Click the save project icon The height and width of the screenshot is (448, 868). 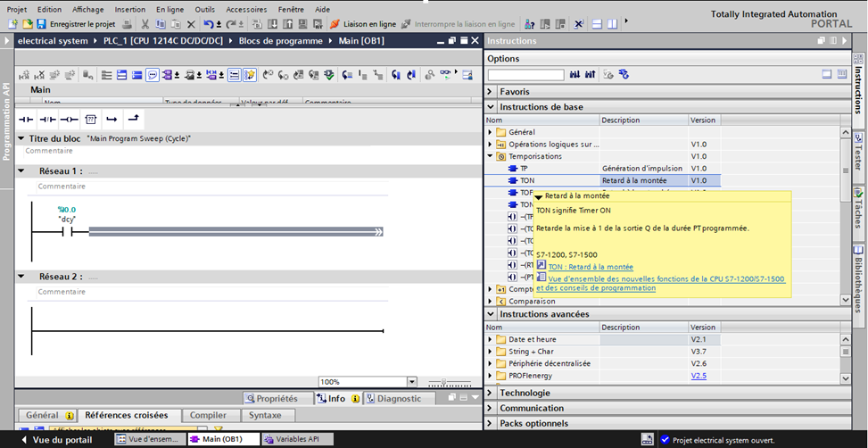[x=41, y=24]
